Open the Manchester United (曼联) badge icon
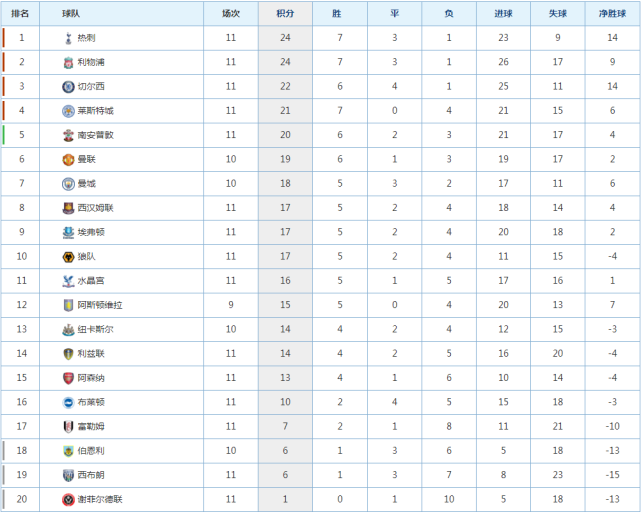The height and width of the screenshot is (512, 641). (x=68, y=159)
